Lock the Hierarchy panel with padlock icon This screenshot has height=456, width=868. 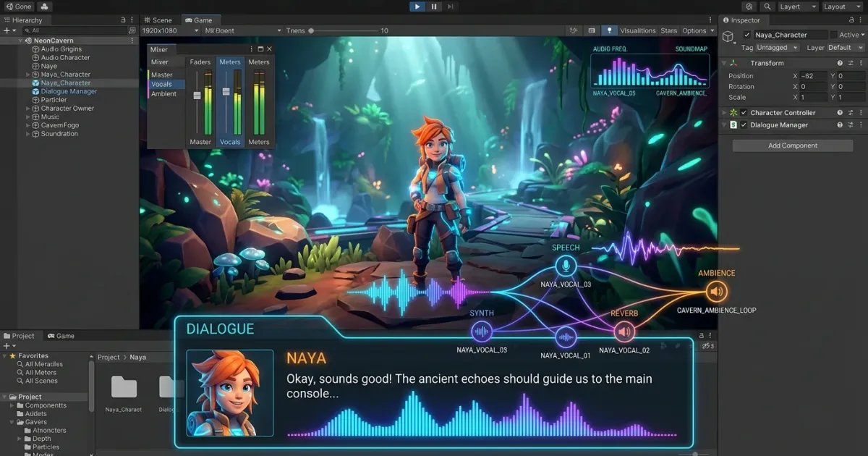123,20
